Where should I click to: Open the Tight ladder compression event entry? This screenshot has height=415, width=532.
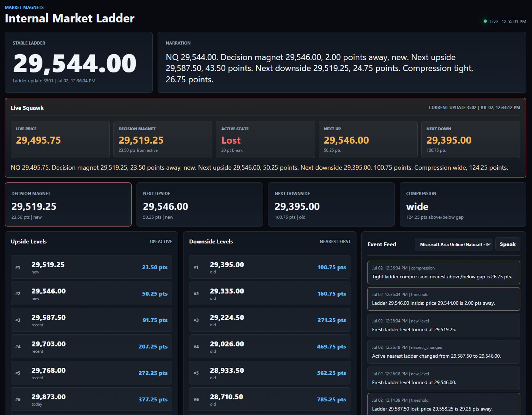click(x=444, y=273)
